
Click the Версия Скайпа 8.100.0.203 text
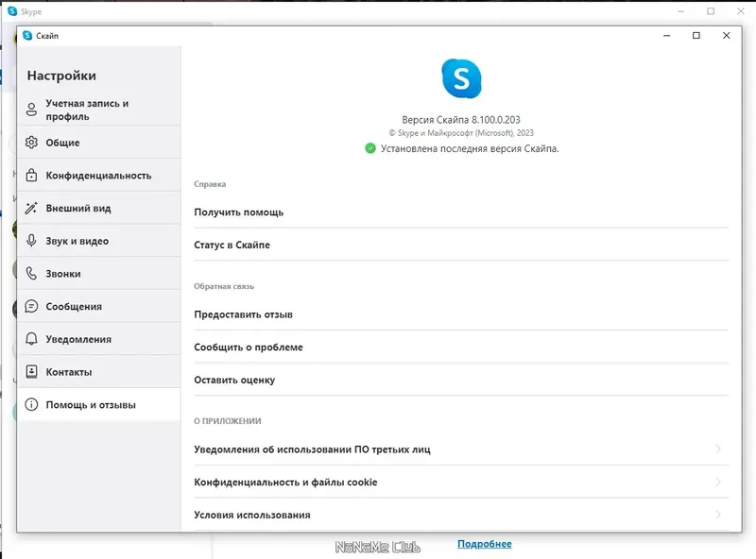(461, 120)
